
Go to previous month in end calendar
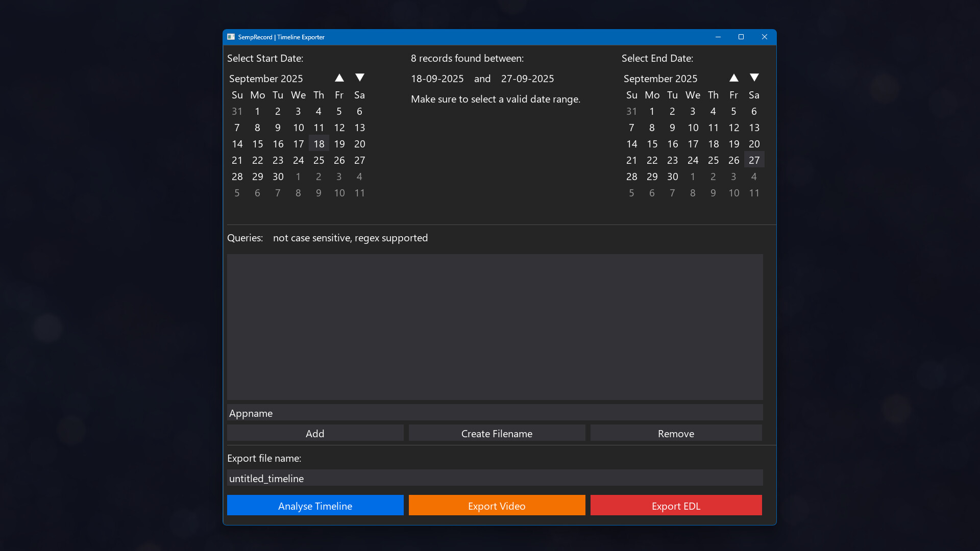(x=734, y=78)
